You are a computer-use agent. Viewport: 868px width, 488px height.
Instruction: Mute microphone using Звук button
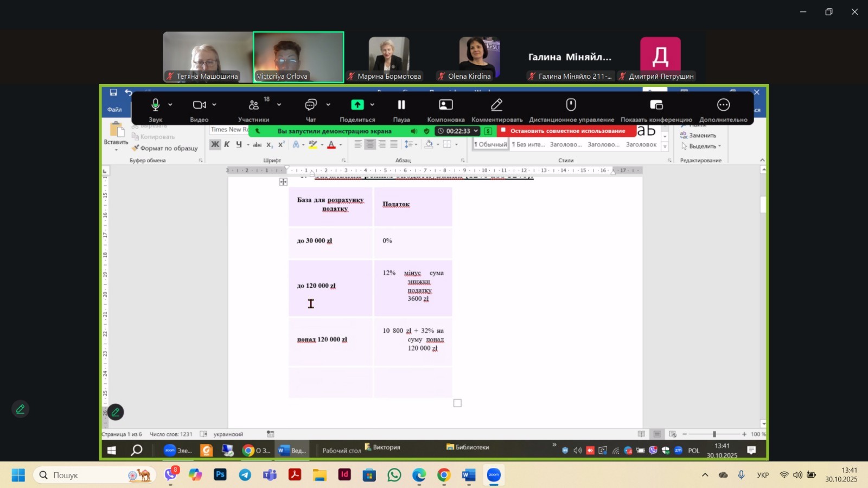point(155,105)
